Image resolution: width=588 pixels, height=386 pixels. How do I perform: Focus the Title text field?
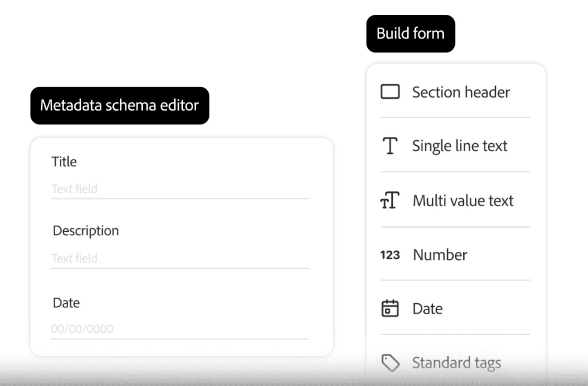tap(180, 189)
